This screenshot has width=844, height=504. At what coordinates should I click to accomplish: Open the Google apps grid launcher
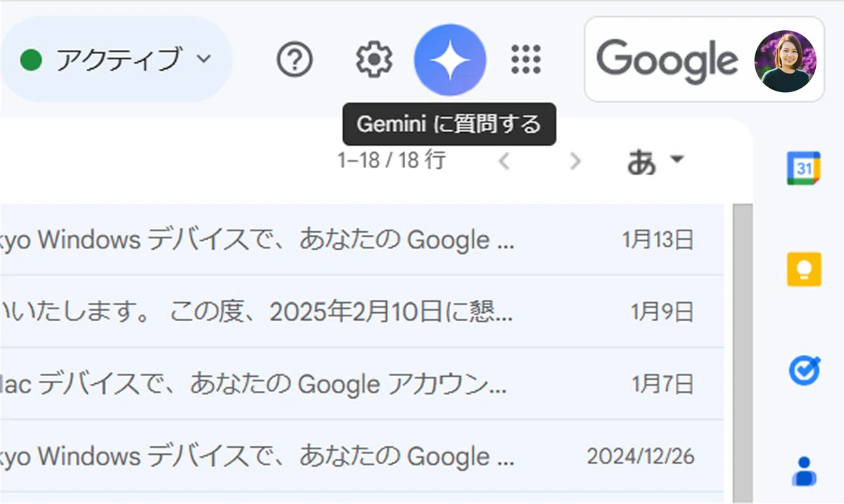pyautogui.click(x=525, y=60)
